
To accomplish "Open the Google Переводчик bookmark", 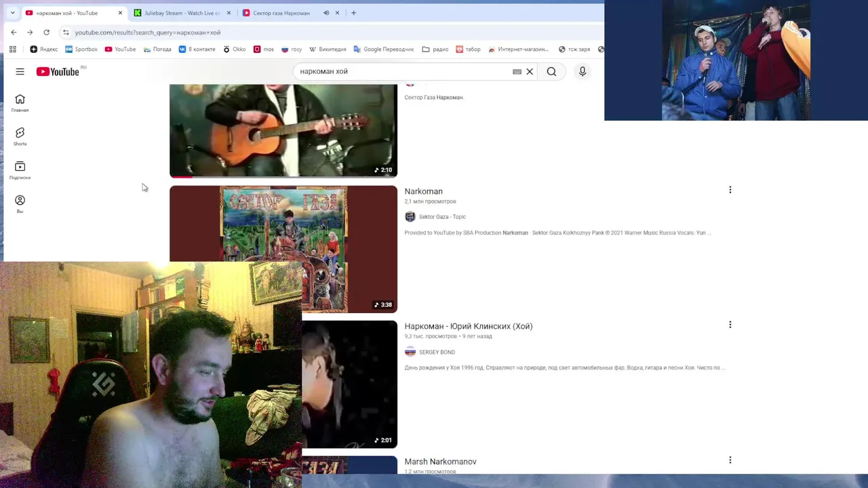I will 384,49.
